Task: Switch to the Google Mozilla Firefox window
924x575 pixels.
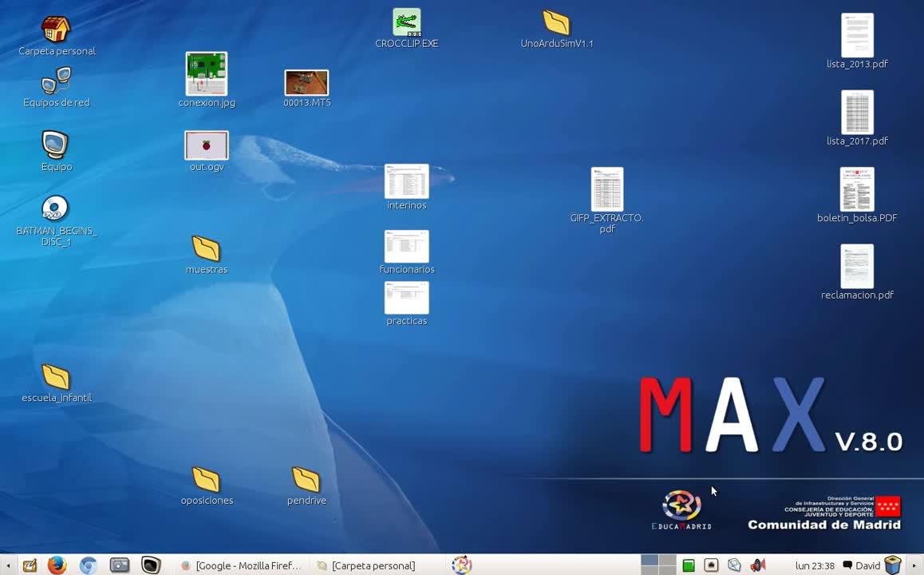Action: pos(241,565)
